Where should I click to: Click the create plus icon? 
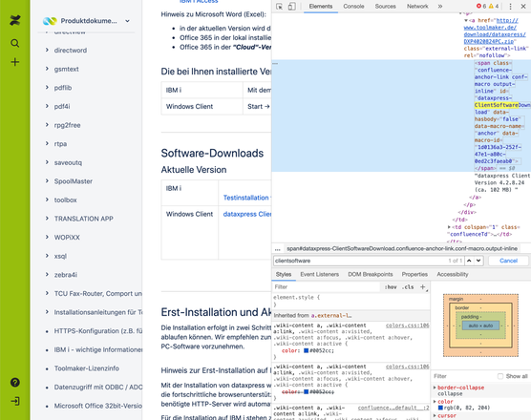(15, 62)
